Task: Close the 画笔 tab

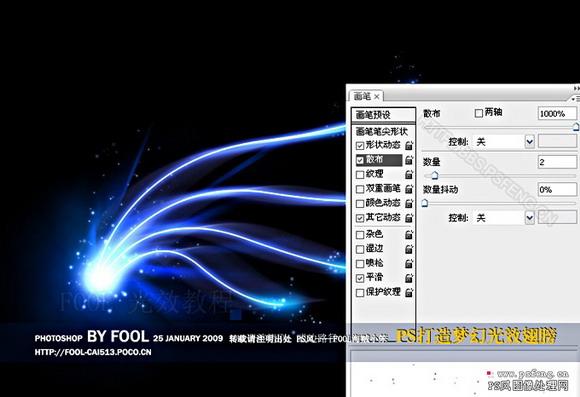Action: (x=377, y=97)
